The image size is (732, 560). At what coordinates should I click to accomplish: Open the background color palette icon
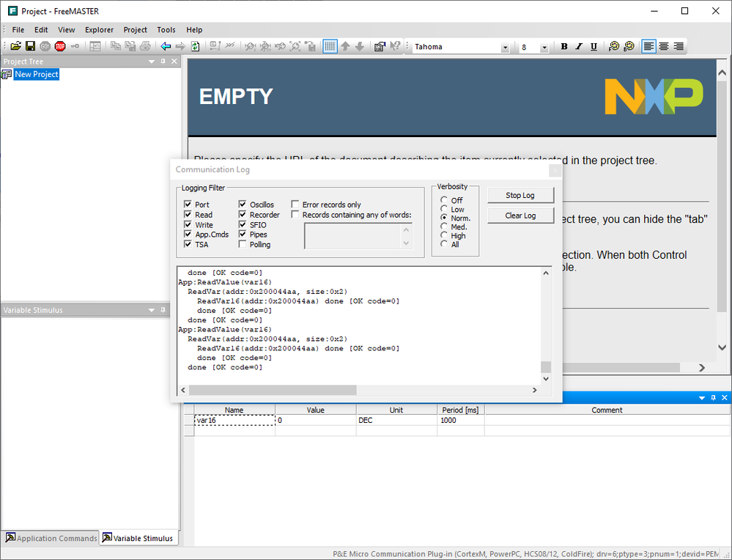click(629, 46)
